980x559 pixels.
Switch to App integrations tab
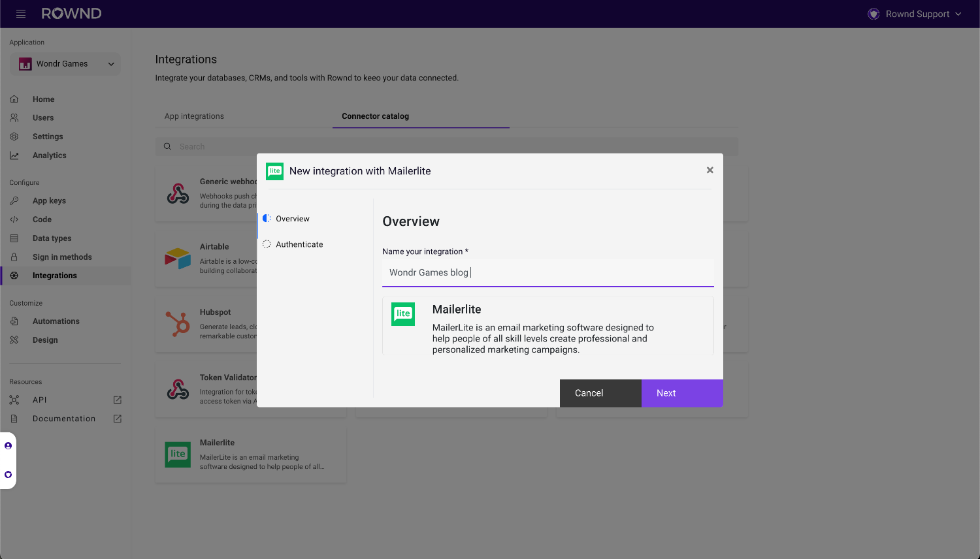coord(194,116)
